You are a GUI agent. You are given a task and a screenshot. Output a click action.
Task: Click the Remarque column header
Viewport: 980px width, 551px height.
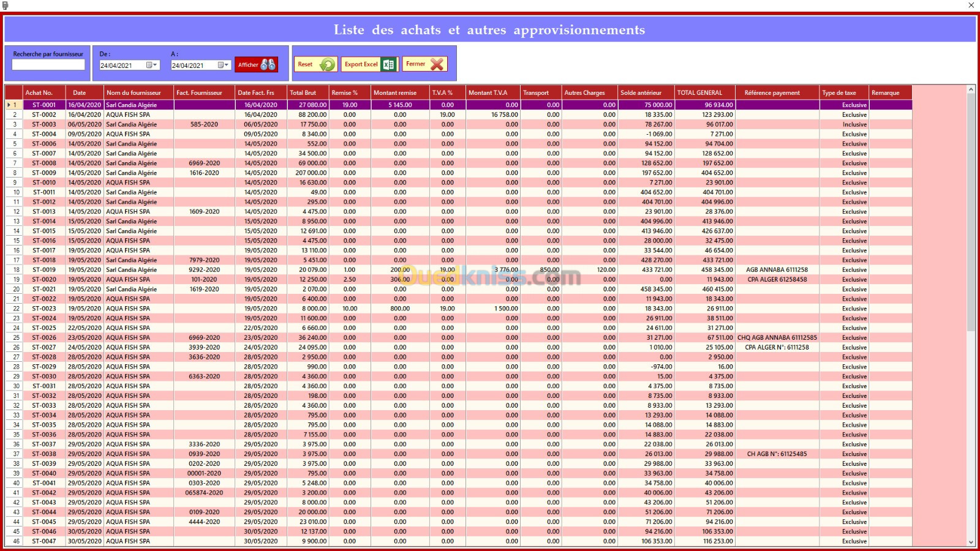891,92
